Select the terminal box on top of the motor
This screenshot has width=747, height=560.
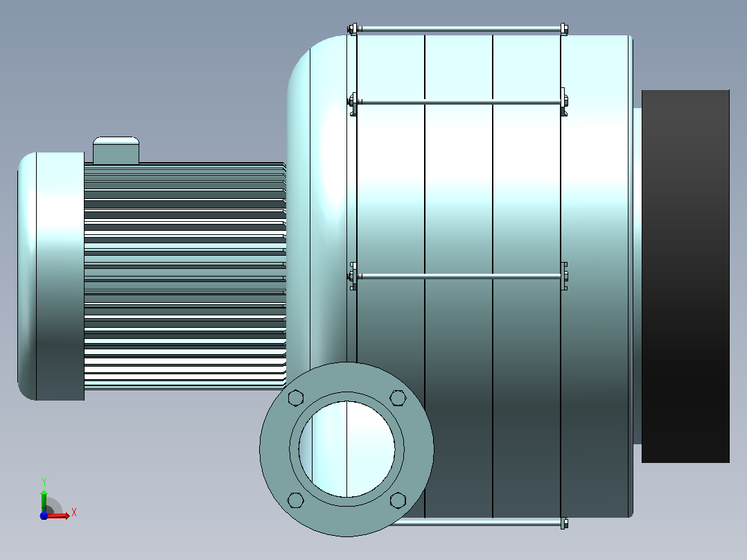click(116, 150)
